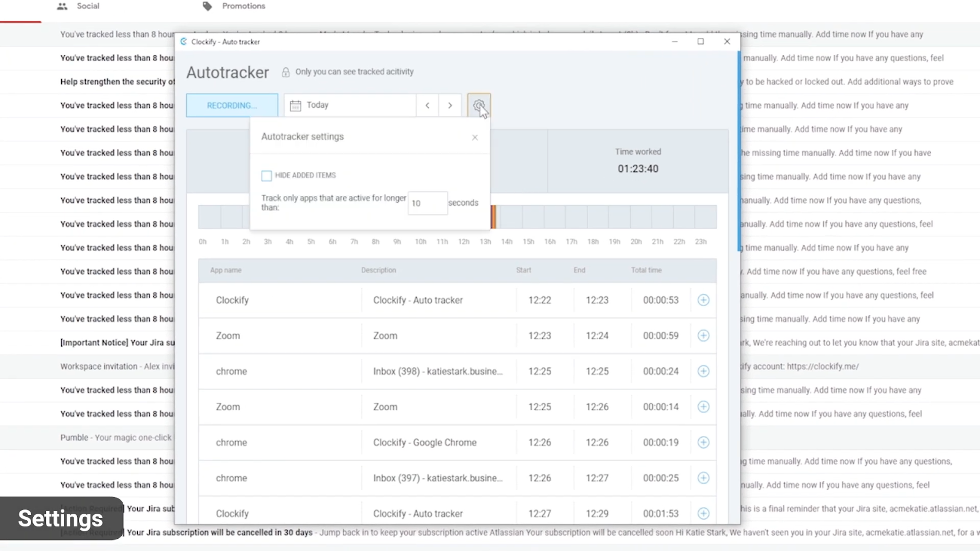
Task: Close the Clockify Auto tracker window
Action: tap(727, 42)
